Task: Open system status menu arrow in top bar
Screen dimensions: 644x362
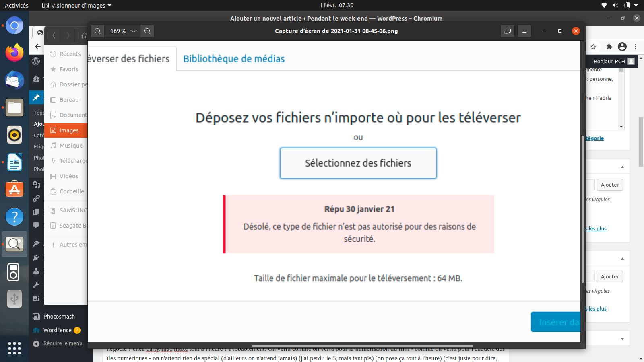Action: tap(636, 5)
